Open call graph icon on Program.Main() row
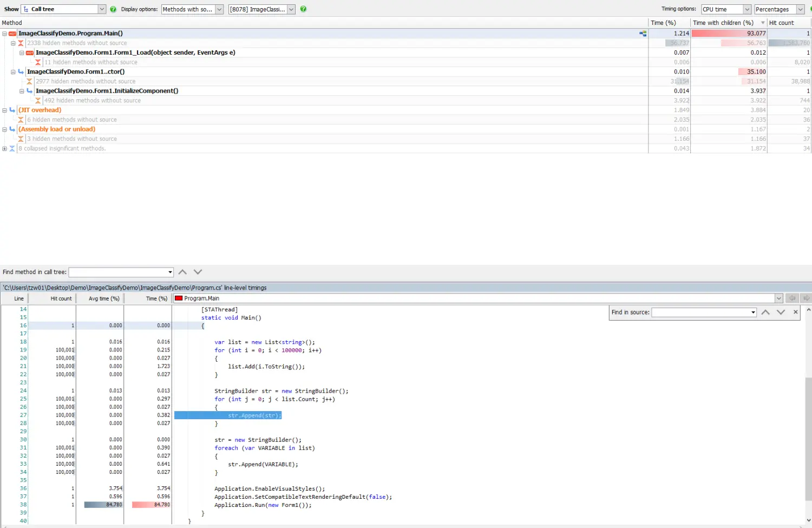Screen dimensions: 812x528 tap(643, 34)
